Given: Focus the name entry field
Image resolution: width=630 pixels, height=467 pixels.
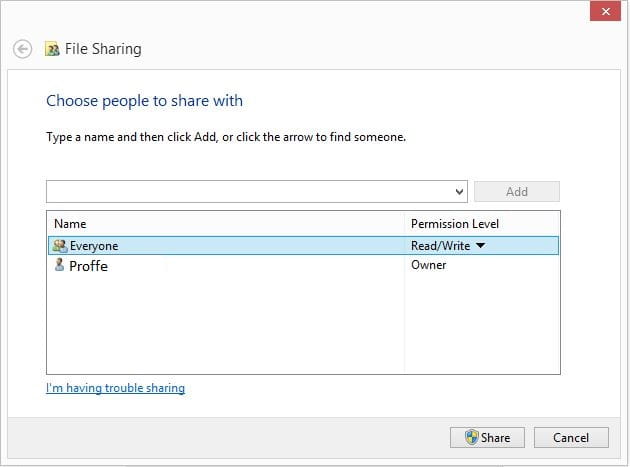Looking at the screenshot, I should pos(250,192).
